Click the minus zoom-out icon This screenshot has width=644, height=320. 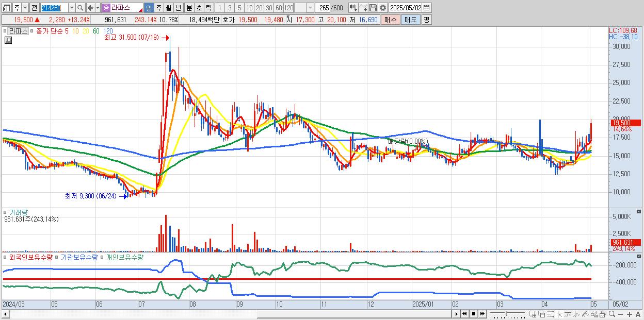620,314
